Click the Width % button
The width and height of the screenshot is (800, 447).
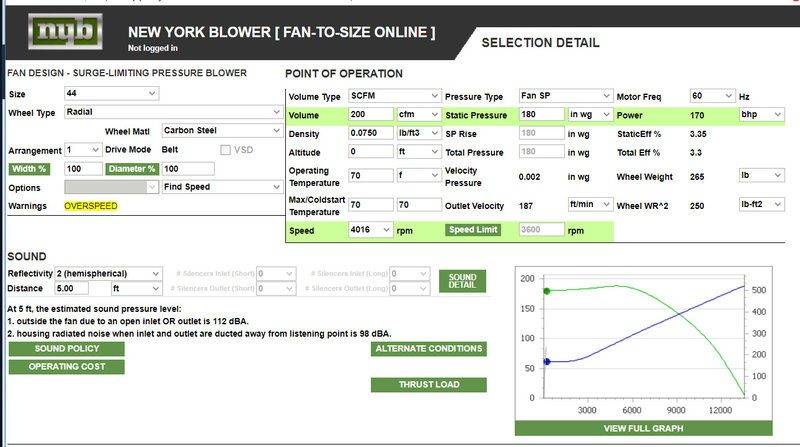29,169
